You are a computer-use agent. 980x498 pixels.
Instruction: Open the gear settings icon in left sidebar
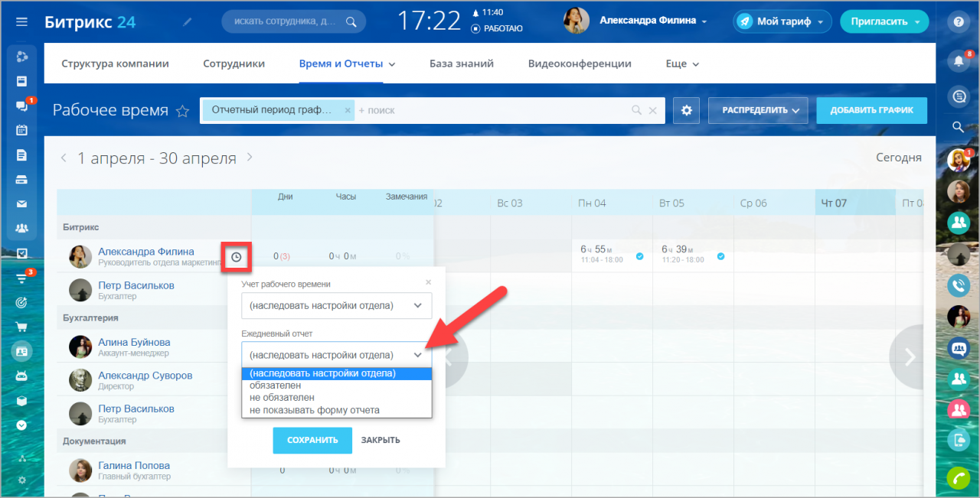pyautogui.click(x=21, y=480)
